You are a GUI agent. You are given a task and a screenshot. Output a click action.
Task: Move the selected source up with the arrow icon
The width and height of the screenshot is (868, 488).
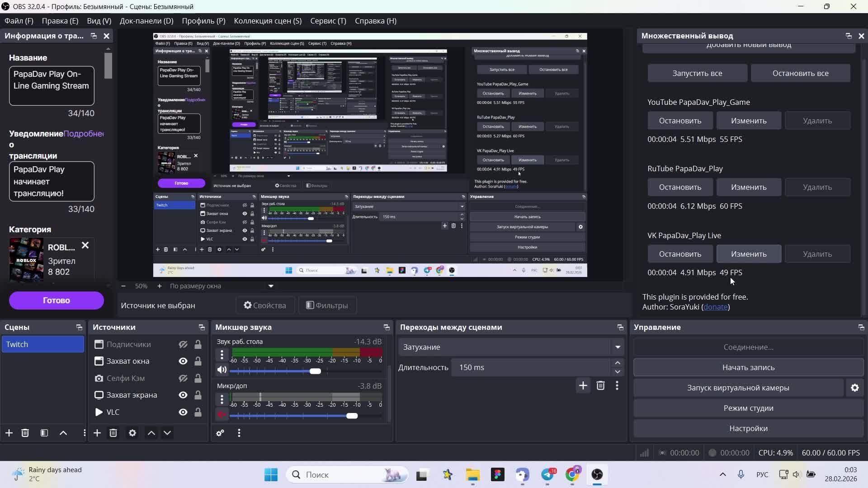click(x=151, y=433)
